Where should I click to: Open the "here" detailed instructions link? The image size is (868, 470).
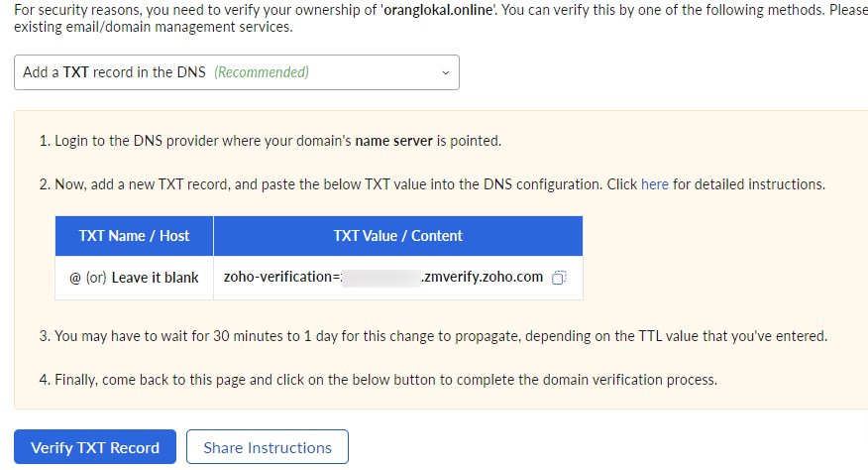tap(654, 184)
